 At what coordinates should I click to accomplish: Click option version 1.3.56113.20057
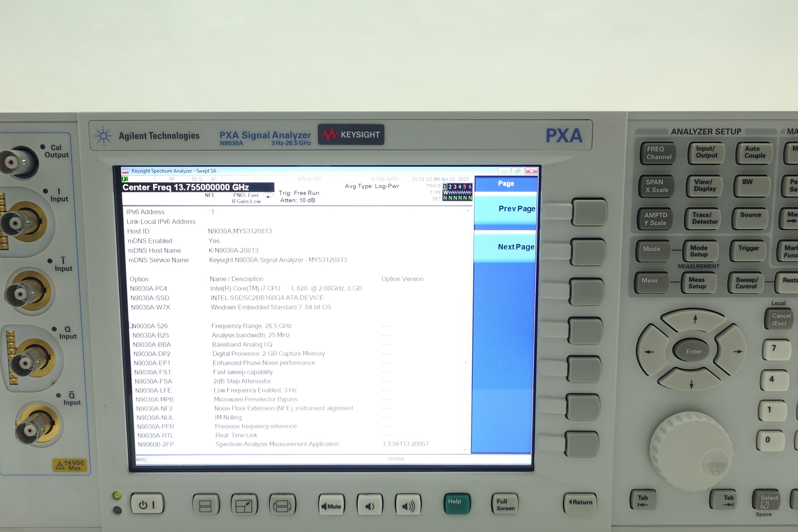(x=406, y=444)
